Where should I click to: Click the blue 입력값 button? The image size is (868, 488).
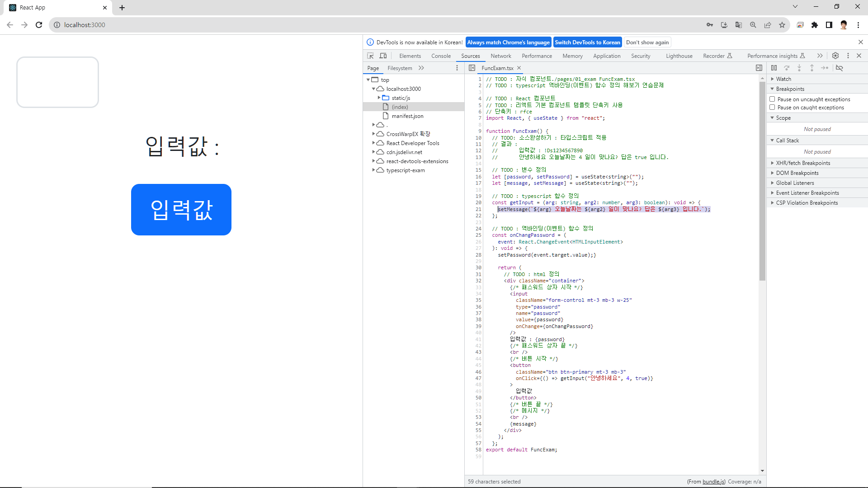click(181, 210)
